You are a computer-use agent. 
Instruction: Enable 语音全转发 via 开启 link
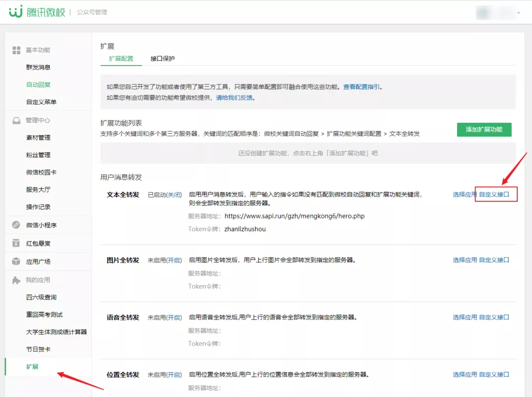[174, 318]
